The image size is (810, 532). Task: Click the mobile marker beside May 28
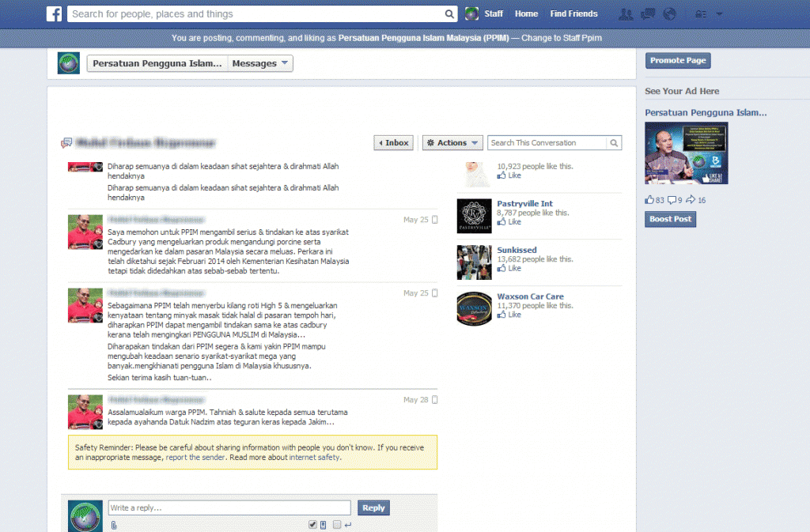[434, 400]
